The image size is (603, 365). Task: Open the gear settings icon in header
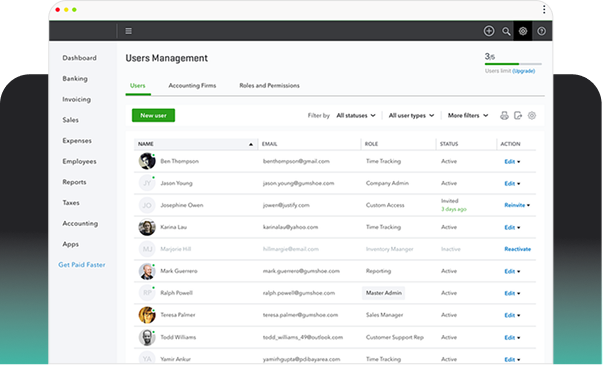523,31
